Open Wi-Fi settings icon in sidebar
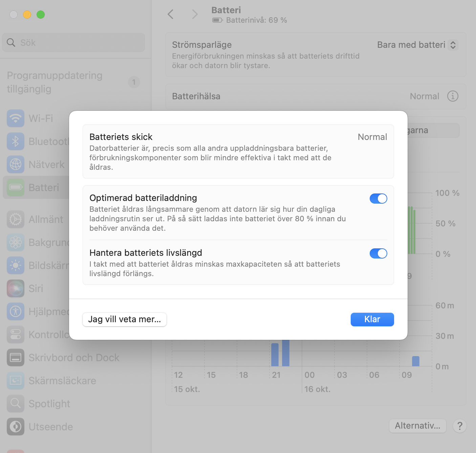The width and height of the screenshot is (476, 453). [16, 118]
